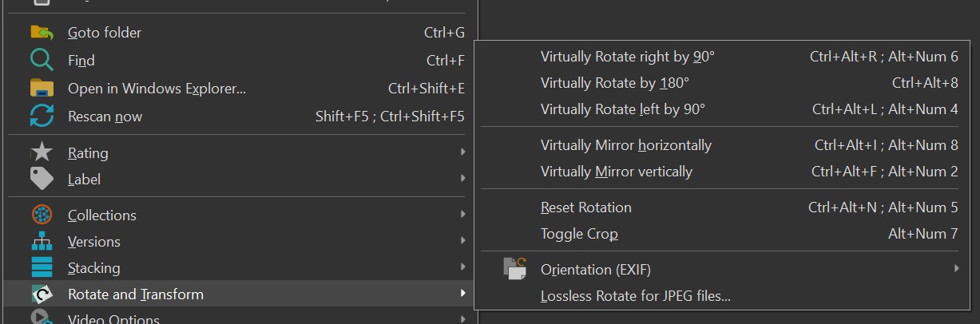The height and width of the screenshot is (324, 980).
Task: Click the Video Options play icon
Action: 42,318
